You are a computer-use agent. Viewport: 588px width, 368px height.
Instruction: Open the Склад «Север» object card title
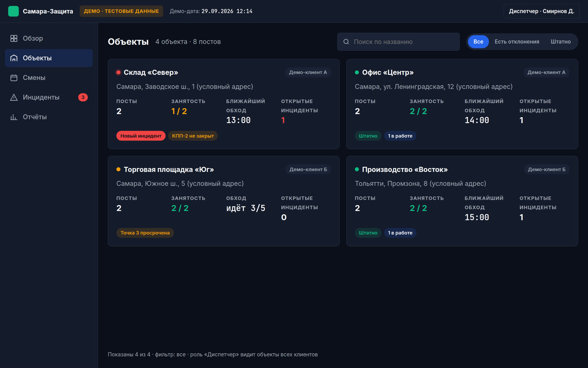click(151, 72)
